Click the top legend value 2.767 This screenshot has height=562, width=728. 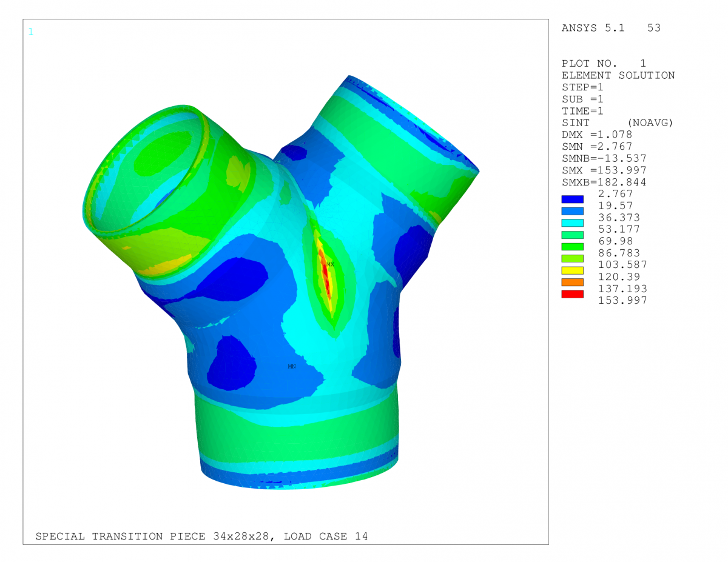click(616, 194)
